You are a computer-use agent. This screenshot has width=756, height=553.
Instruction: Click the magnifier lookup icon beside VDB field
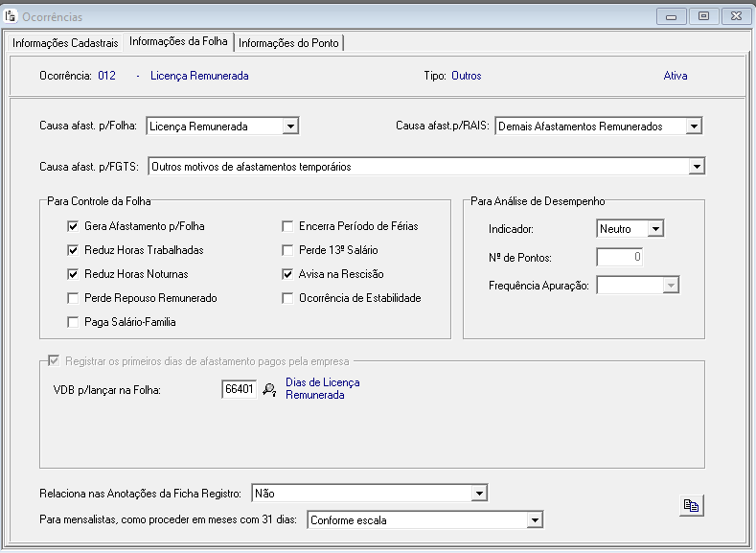pos(269,389)
